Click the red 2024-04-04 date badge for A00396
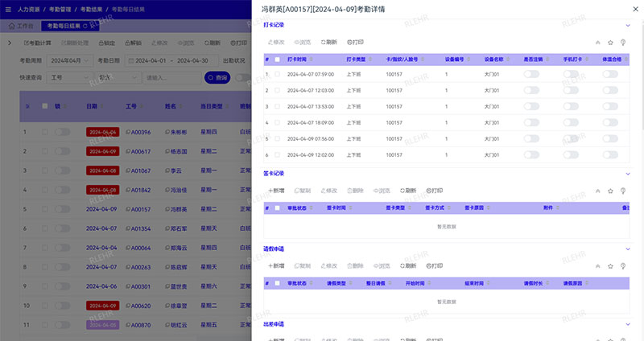Image resolution: width=644 pixels, height=341 pixels. coord(103,132)
